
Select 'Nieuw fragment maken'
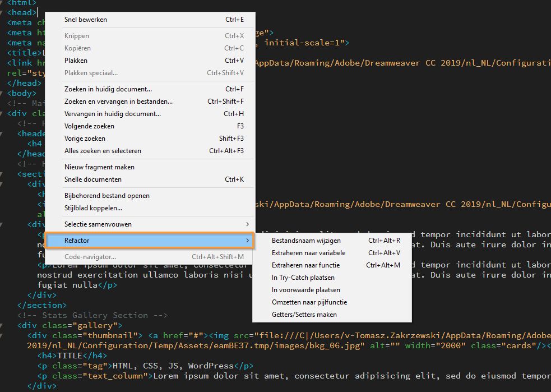[x=100, y=167]
